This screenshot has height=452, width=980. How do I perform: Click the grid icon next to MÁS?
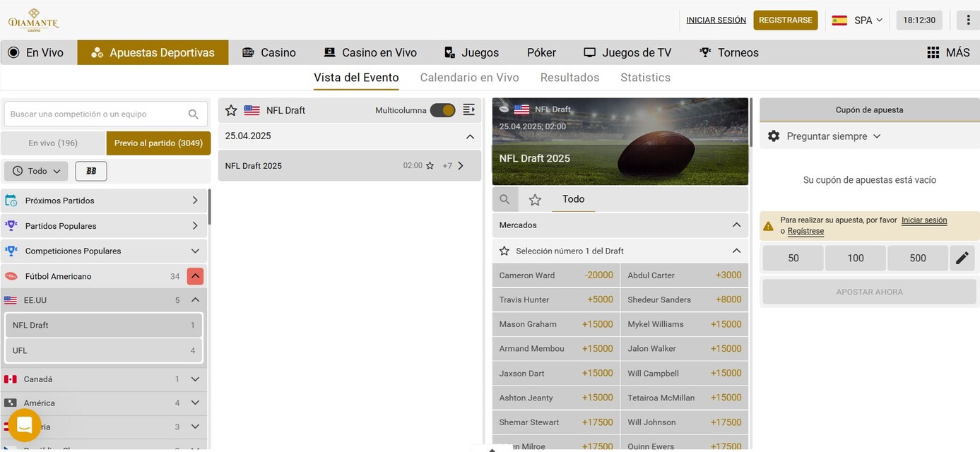coord(933,52)
